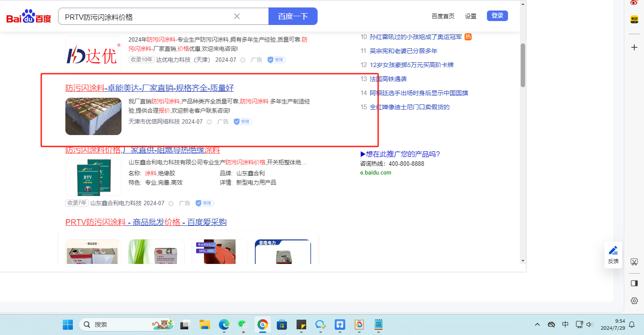Click the 想在此推广您的产品吗 link

tap(400, 154)
